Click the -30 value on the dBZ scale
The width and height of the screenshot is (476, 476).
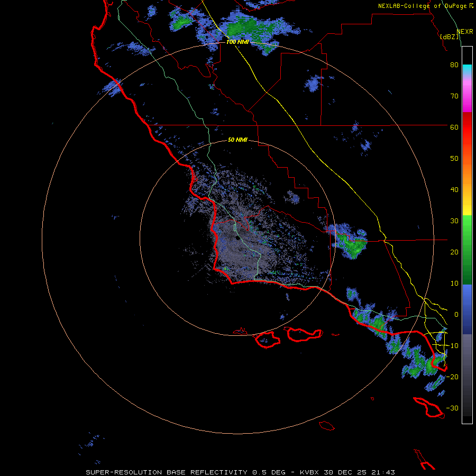click(452, 408)
